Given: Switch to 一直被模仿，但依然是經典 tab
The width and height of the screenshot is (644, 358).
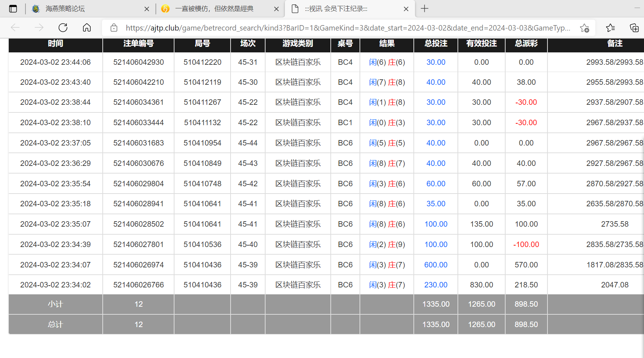Looking at the screenshot, I should (x=220, y=9).
